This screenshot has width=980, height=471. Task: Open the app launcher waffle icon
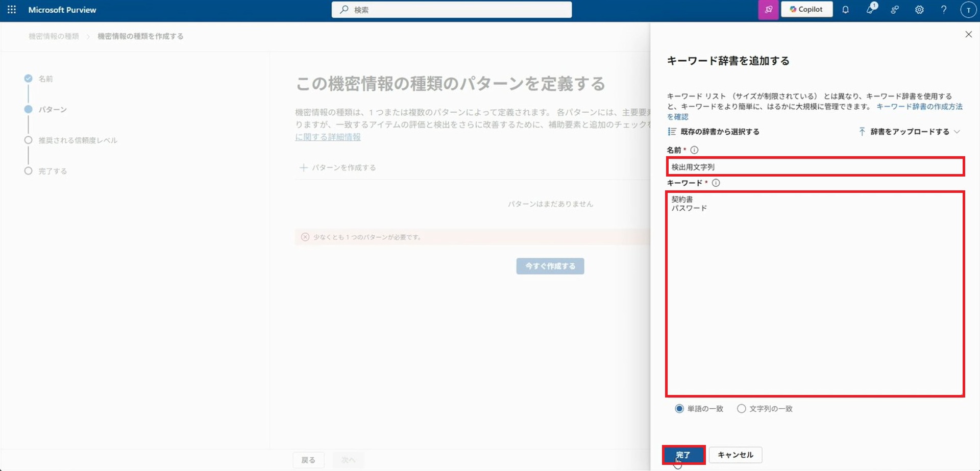(x=12, y=10)
